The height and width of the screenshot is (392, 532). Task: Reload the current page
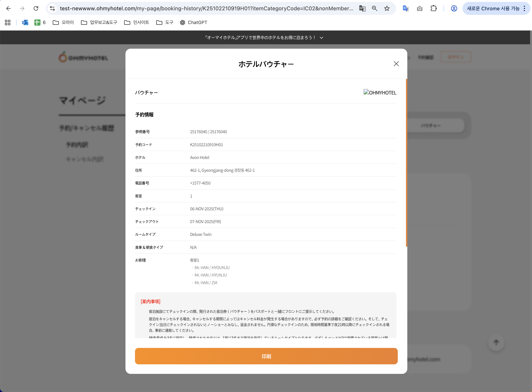(x=36, y=9)
